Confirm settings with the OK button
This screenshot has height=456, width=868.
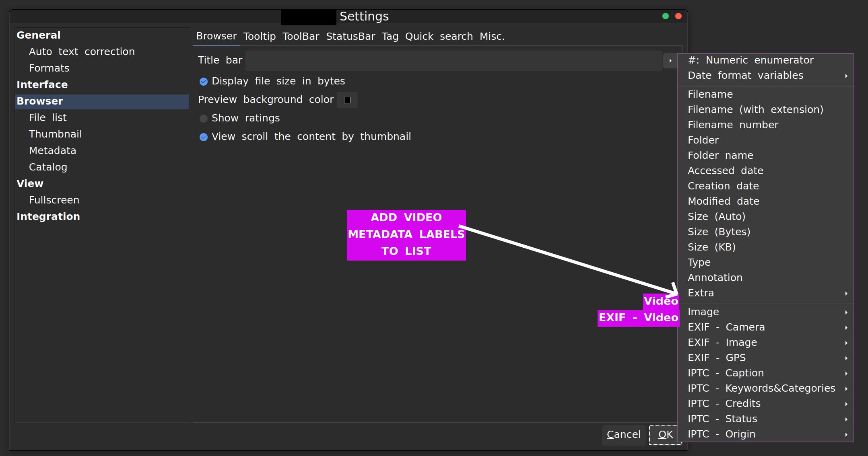coord(665,435)
